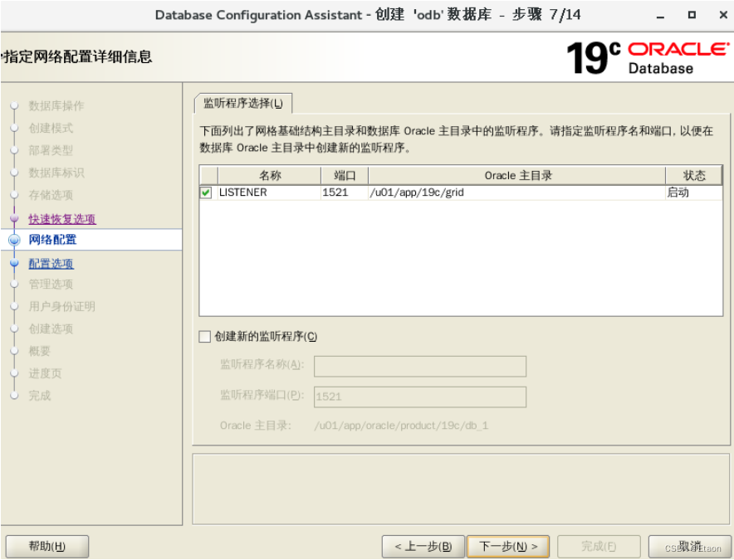Uncheck the LISTENER row checkbox
This screenshot has height=560, width=734.
click(x=205, y=192)
